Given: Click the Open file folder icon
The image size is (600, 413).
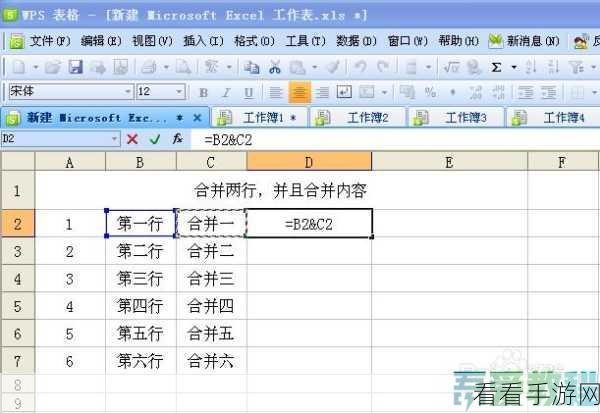Looking at the screenshot, I should point(53,67).
